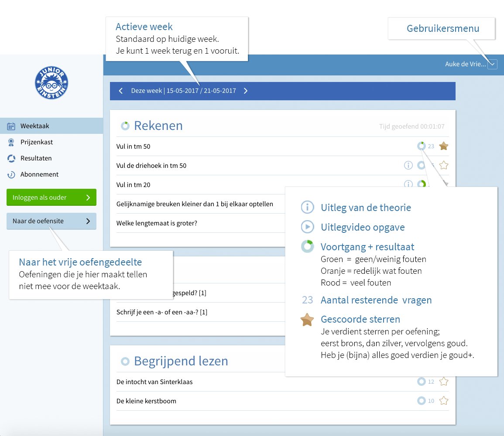Click the Junior Einstein logo
This screenshot has width=504, height=436.
click(x=51, y=83)
